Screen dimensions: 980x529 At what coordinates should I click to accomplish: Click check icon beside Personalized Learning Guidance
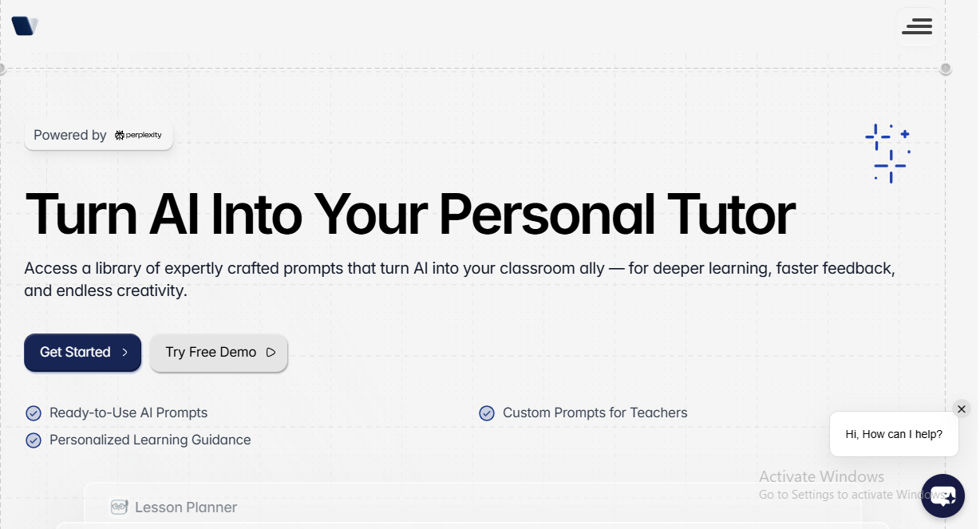tap(34, 440)
